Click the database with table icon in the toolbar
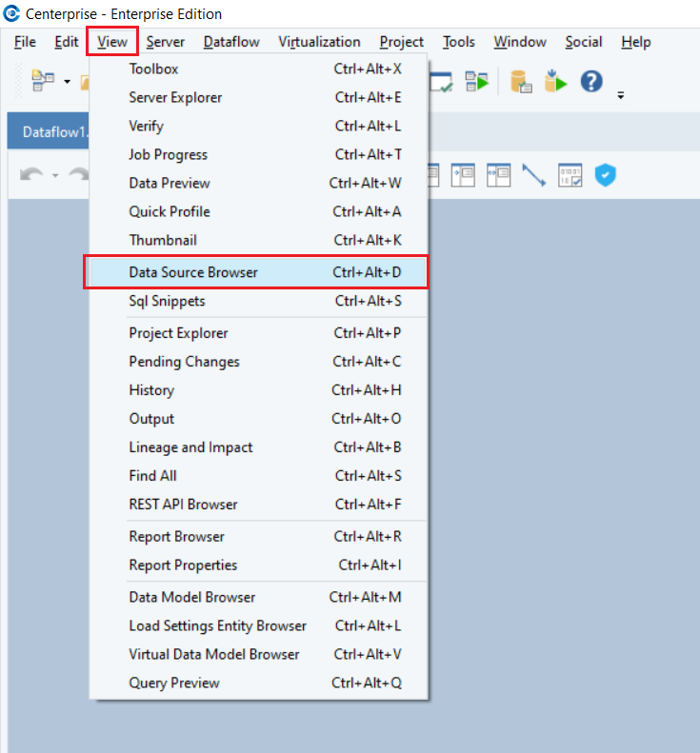This screenshot has width=700, height=753. [520, 81]
